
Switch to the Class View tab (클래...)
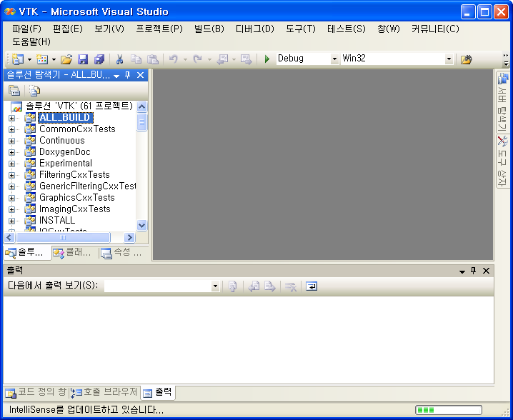72,253
